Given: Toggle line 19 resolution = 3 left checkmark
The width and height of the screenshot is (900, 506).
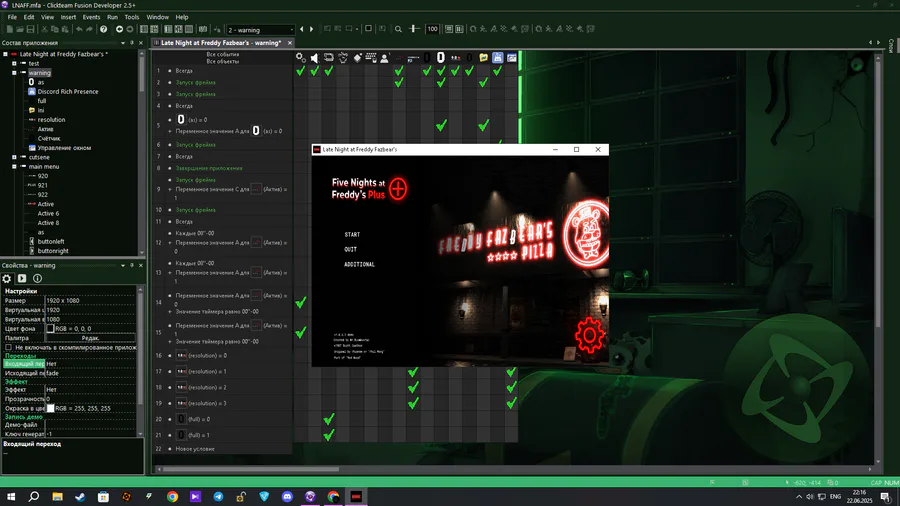Looking at the screenshot, I should click(x=413, y=403).
